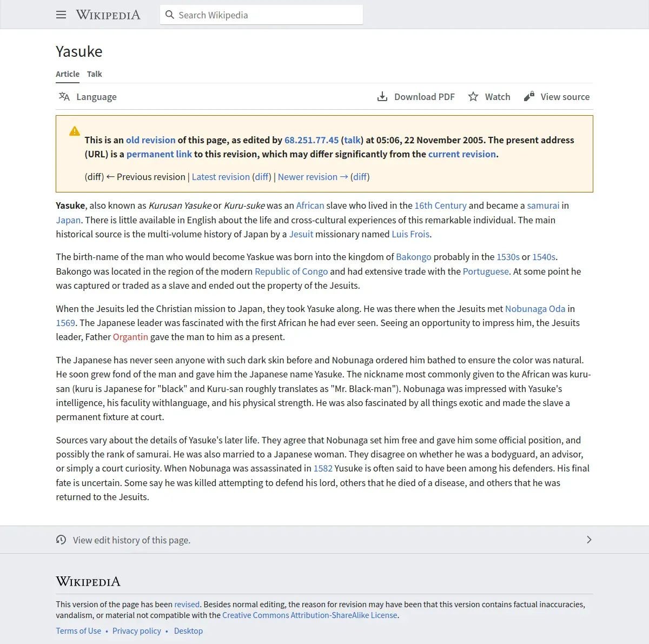Click the Language translate icon
The image size is (649, 644).
click(64, 96)
